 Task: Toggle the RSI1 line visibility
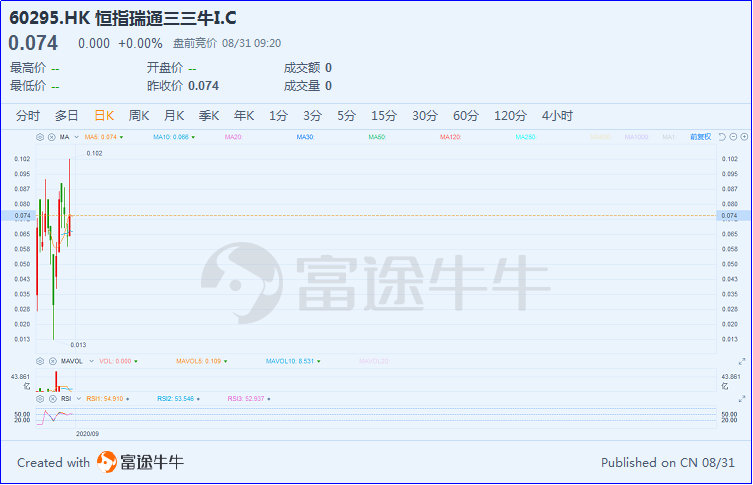point(108,399)
